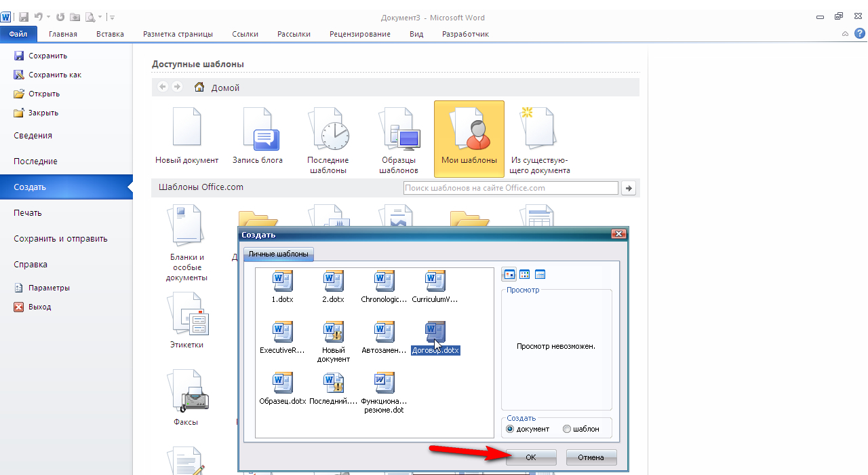Select the Образец.dotx template
The height and width of the screenshot is (475, 868).
tap(283, 389)
